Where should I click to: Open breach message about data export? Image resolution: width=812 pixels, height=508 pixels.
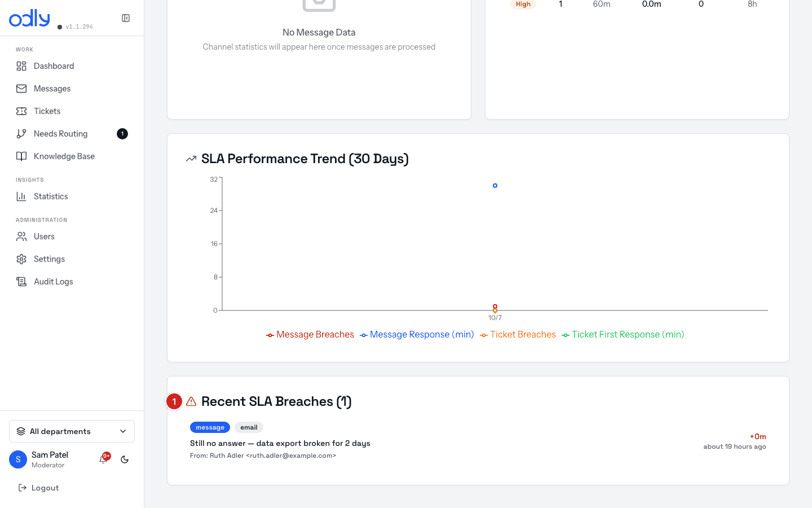(280, 443)
